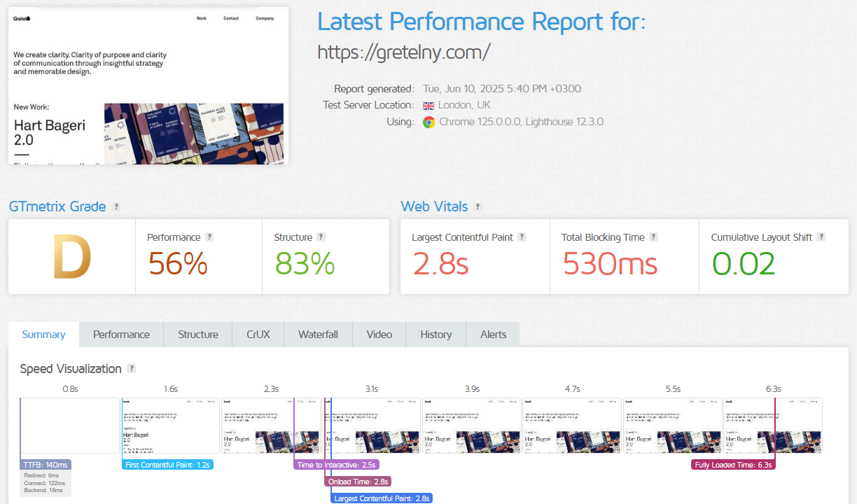Click the D grade letter
The width and height of the screenshot is (857, 504).
click(x=71, y=257)
